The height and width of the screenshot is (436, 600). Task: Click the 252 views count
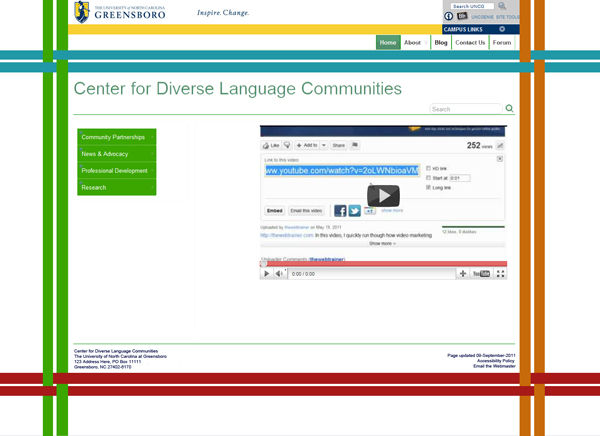[479, 145]
